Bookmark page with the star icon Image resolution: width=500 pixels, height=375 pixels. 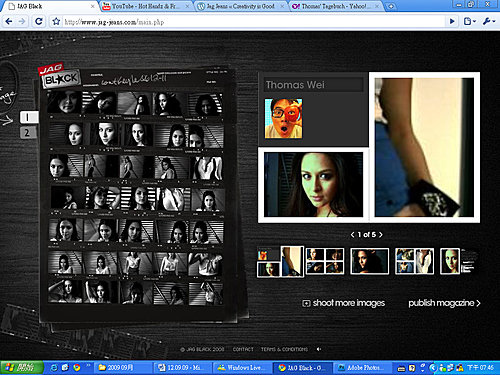pyautogui.click(x=56, y=22)
